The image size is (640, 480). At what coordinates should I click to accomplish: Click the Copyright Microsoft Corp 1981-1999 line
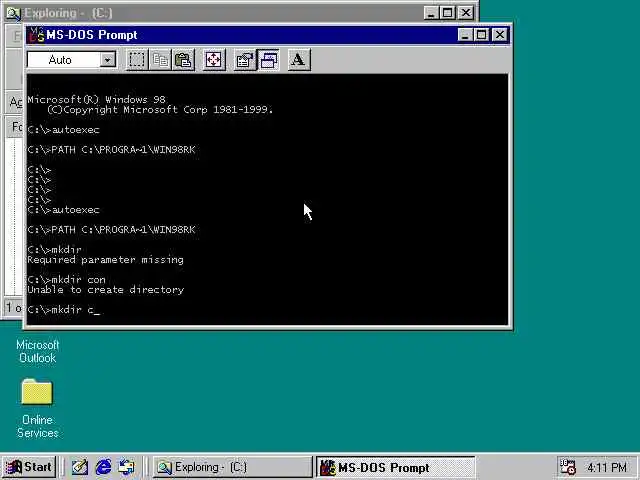pos(160,110)
